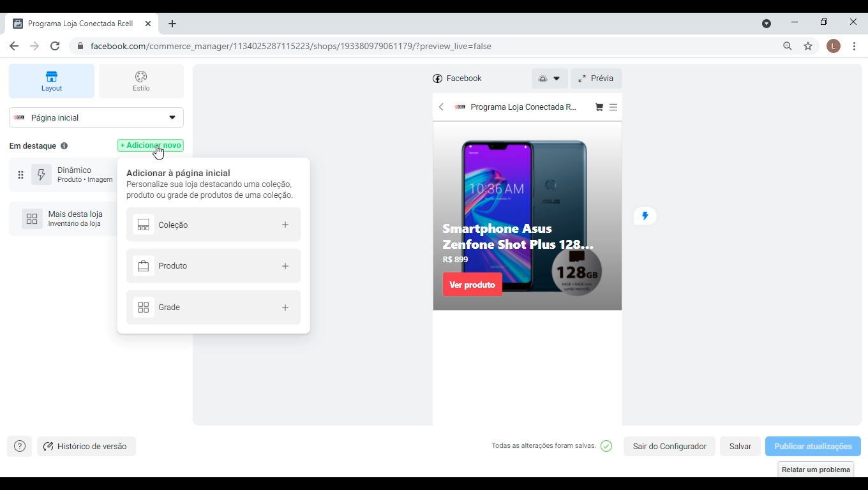
Task: Select the Mais desta loja section
Action: [64, 219]
